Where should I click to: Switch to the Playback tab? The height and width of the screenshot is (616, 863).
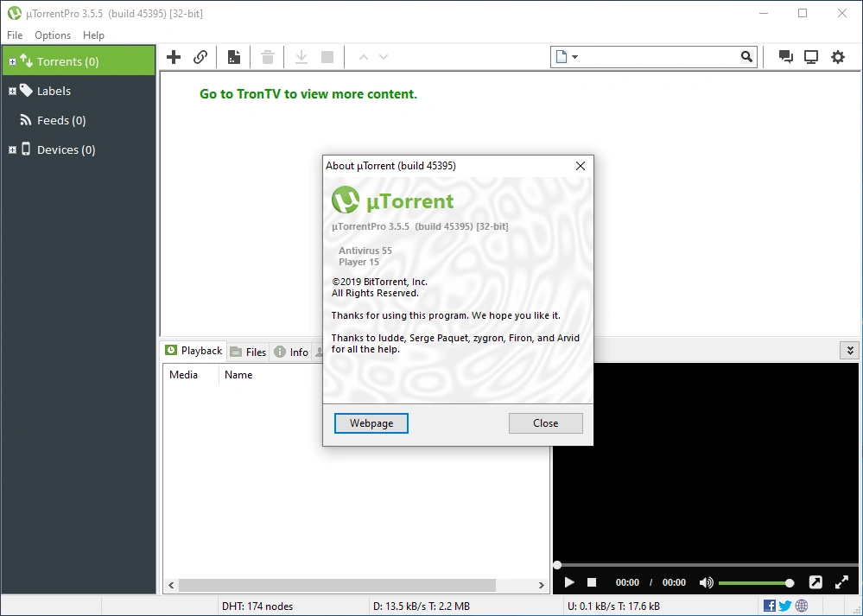tap(194, 351)
